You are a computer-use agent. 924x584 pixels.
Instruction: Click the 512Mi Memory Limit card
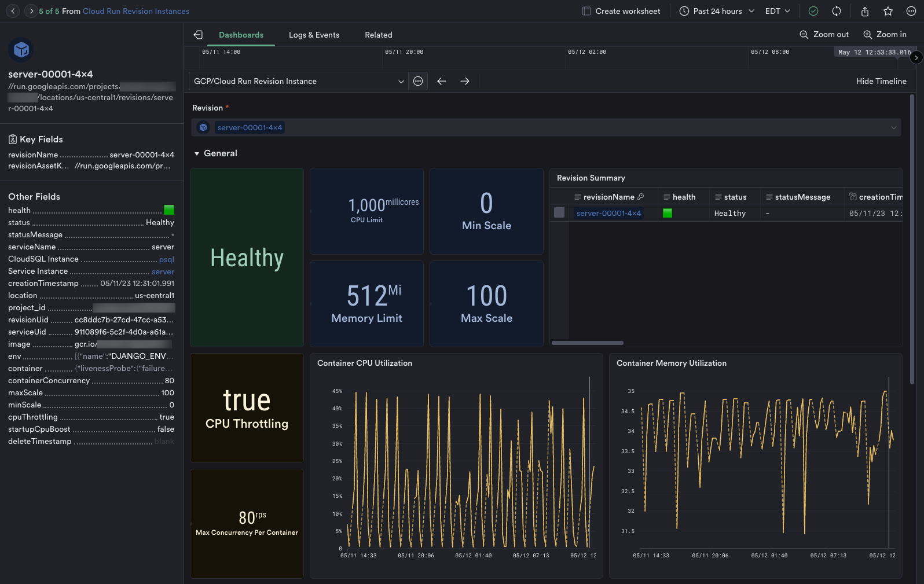[366, 304]
